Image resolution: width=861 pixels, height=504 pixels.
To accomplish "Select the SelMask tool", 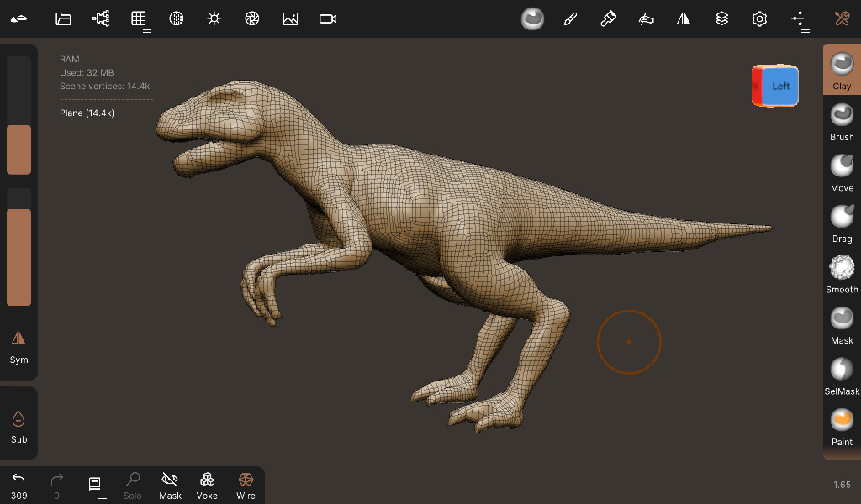I will click(842, 375).
